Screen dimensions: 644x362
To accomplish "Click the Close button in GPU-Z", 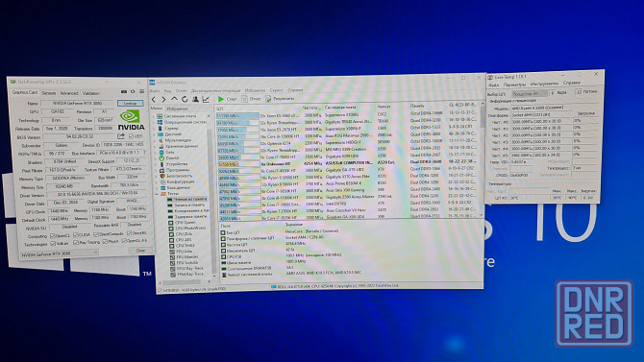I will pos(140,250).
